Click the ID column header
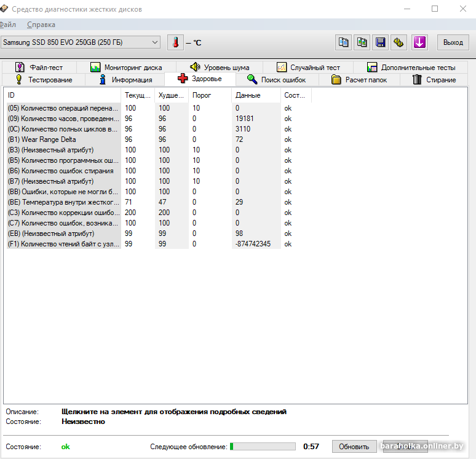Image resolution: width=476 pixels, height=459 pixels. 63,95
